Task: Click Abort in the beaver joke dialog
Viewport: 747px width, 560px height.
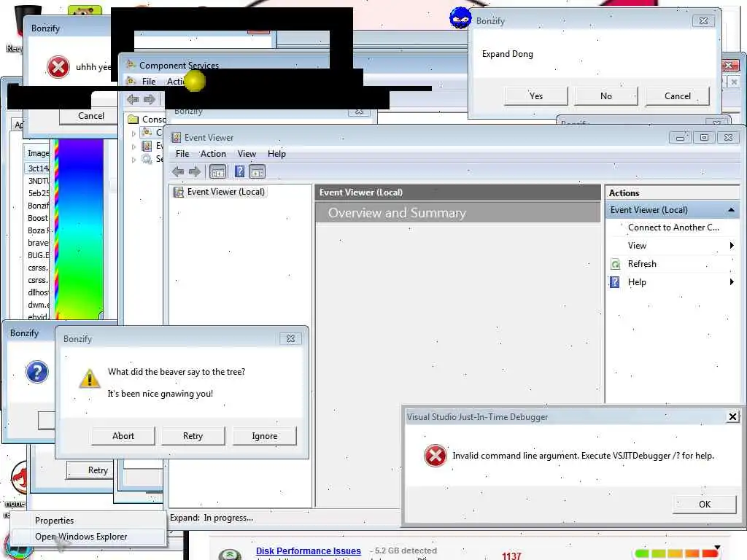Action: [x=123, y=436]
